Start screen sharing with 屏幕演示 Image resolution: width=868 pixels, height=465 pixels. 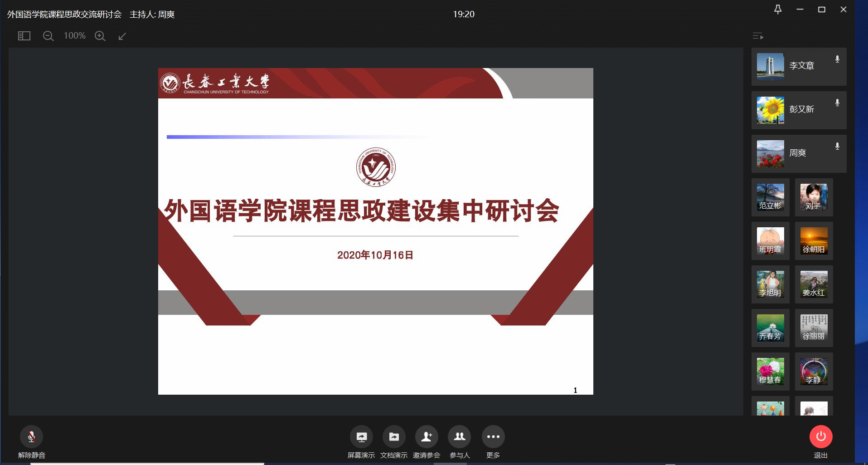tap(361, 437)
